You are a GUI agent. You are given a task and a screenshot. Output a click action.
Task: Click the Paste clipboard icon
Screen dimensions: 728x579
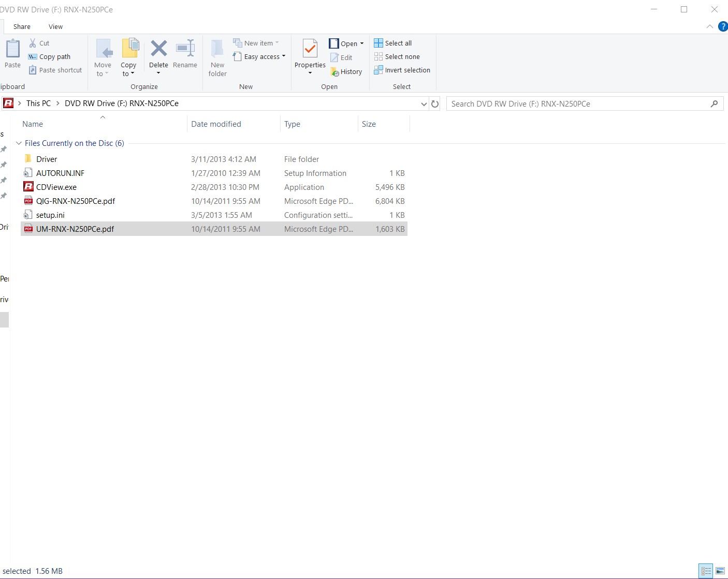(x=12, y=49)
